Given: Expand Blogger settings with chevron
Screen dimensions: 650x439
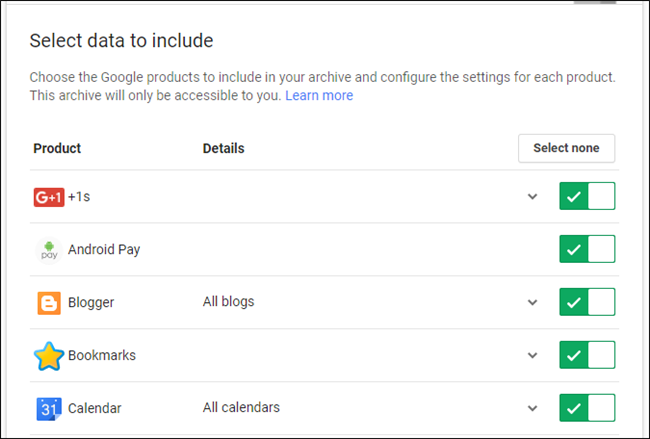Looking at the screenshot, I should (x=533, y=302).
